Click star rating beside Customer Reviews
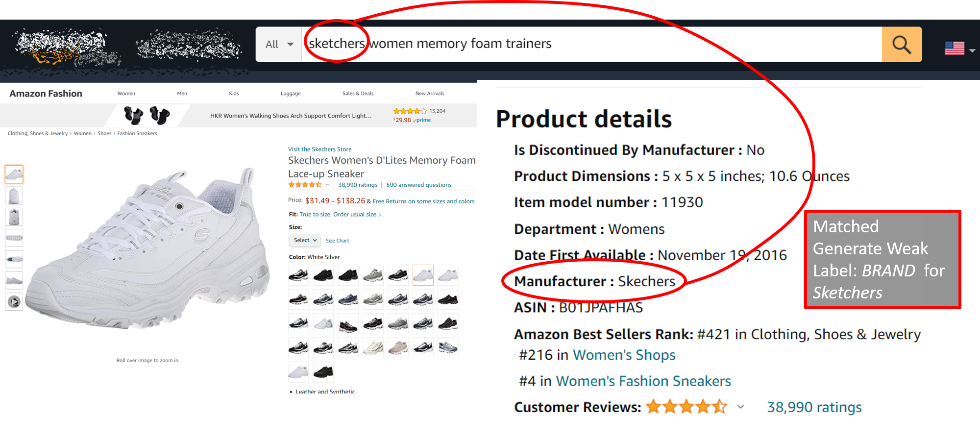The image size is (980, 443). [x=686, y=407]
